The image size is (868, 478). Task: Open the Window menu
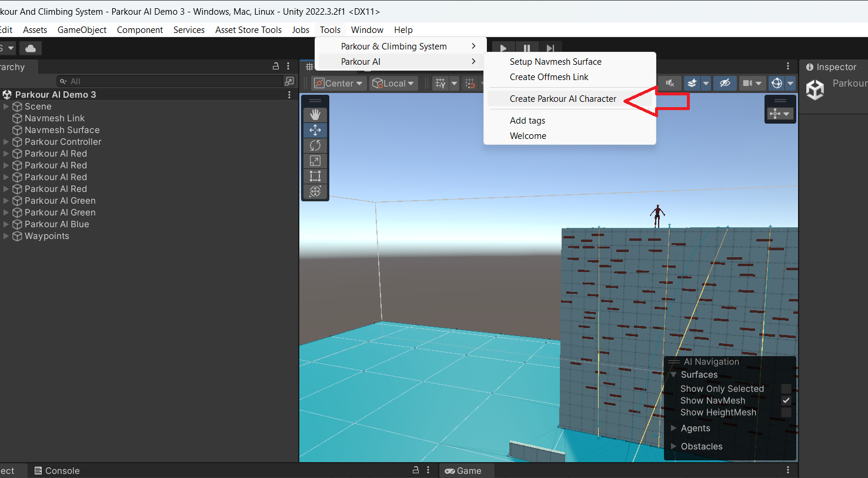(367, 30)
